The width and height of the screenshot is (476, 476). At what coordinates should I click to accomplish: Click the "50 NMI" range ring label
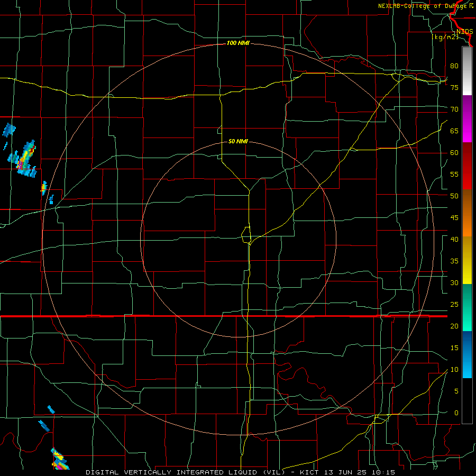coord(238,141)
